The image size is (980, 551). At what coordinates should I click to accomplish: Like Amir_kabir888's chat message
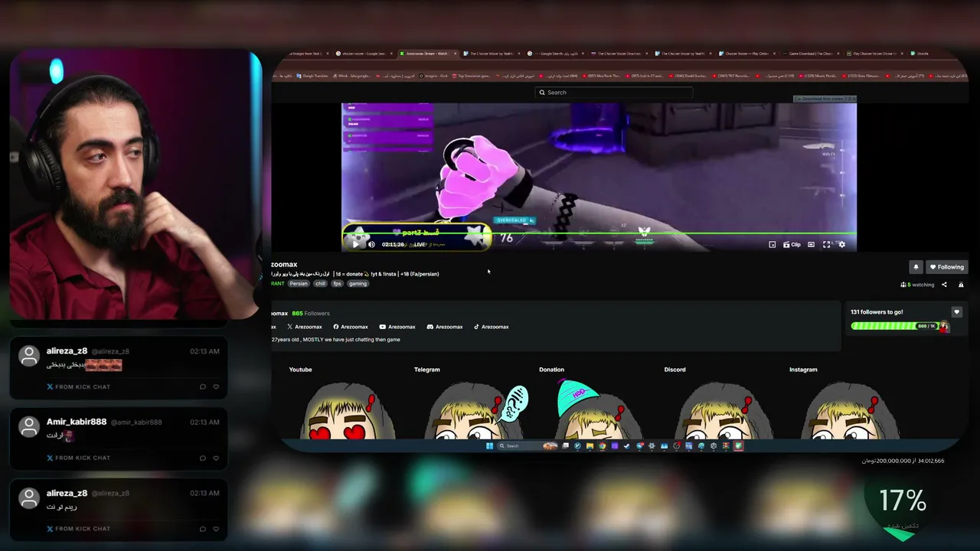click(216, 458)
